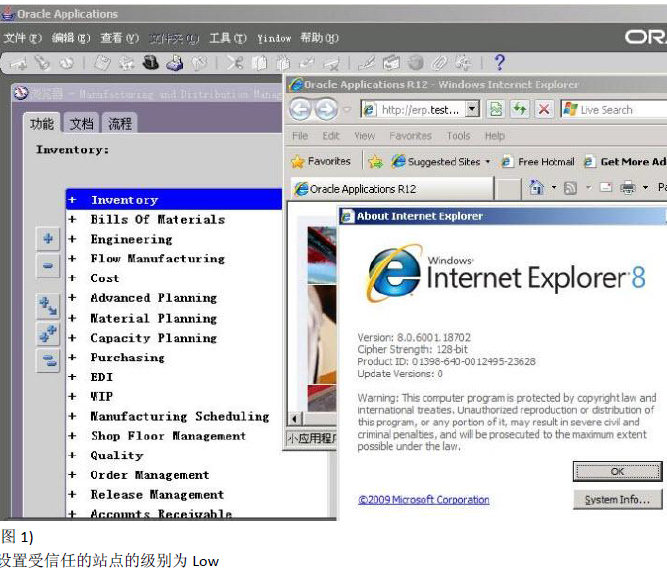Image resolution: width=667 pixels, height=578 pixels.
Task: Click the read mail icon in IE
Action: [x=606, y=187]
